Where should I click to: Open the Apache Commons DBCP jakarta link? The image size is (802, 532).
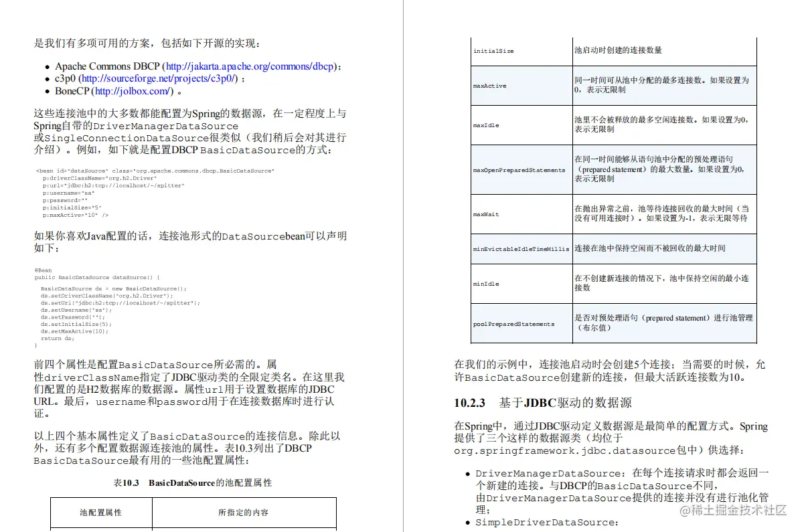[250, 66]
